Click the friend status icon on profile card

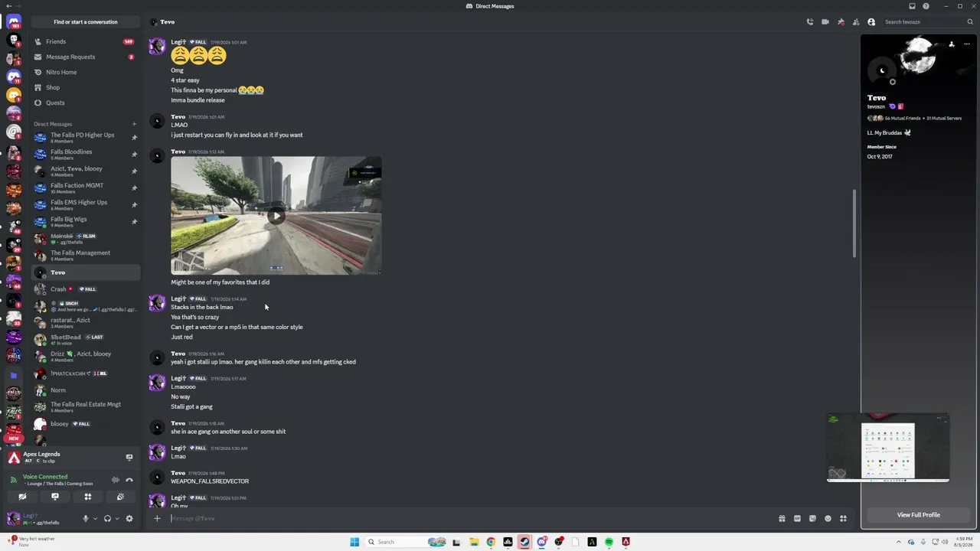952,44
